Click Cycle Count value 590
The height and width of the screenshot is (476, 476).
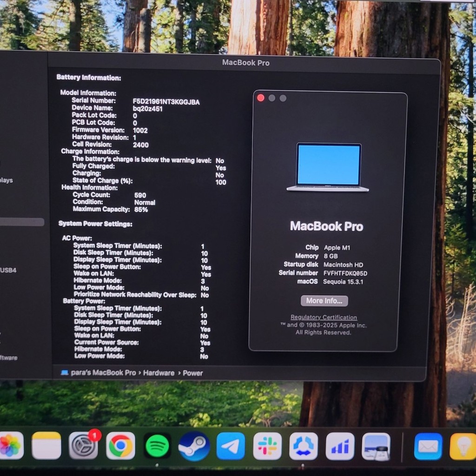140,195
